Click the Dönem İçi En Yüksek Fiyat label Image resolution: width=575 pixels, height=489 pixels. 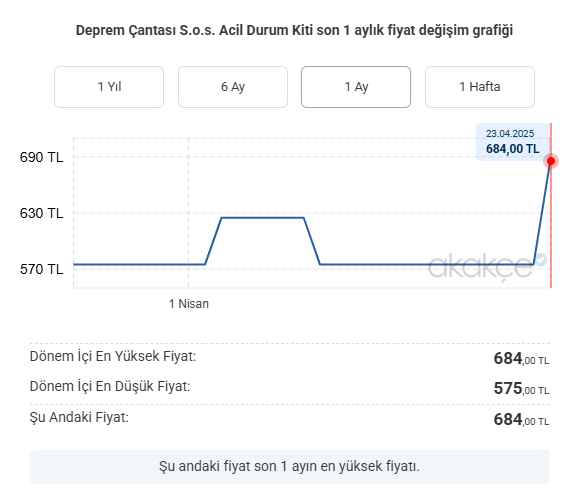point(113,356)
